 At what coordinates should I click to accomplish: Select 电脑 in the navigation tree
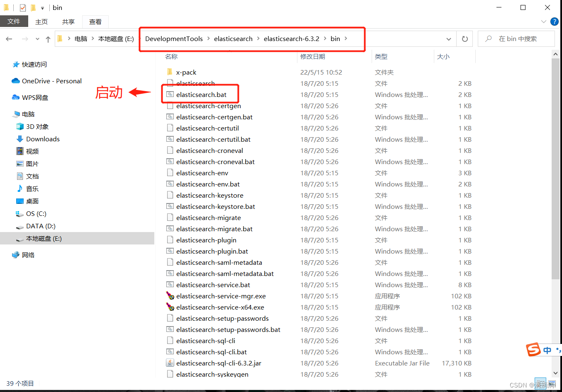[28, 114]
